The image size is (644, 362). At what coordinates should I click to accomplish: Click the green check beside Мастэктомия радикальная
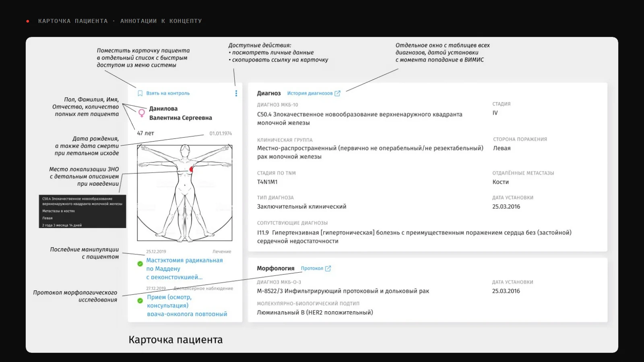tap(140, 264)
